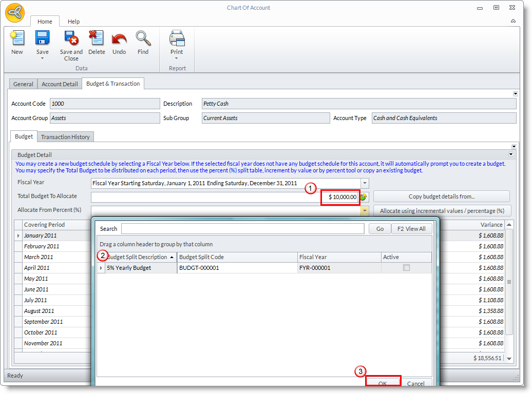
Task: Click the Print icon
Action: point(177,39)
